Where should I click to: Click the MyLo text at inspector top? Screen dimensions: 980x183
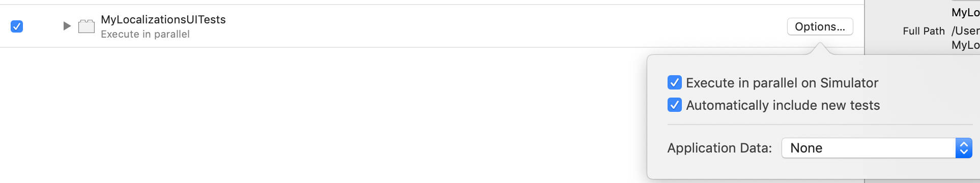tap(966, 12)
